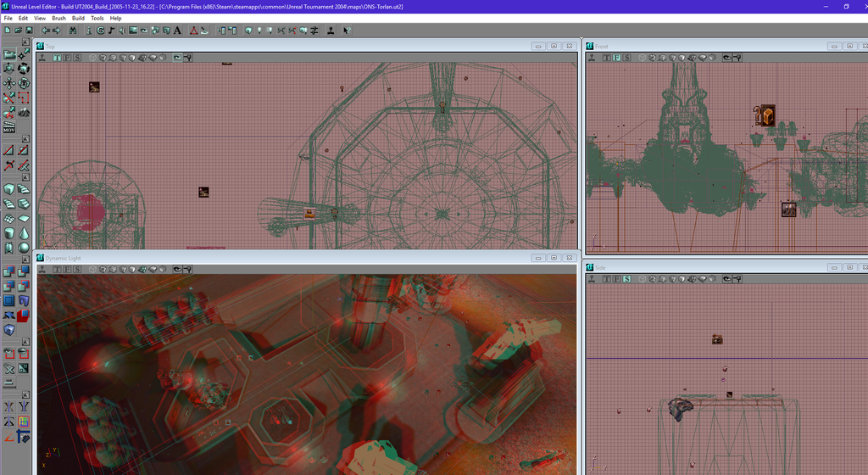Open the Textures browser
Image resolution: width=868 pixels, height=475 pixels.
coord(133,31)
